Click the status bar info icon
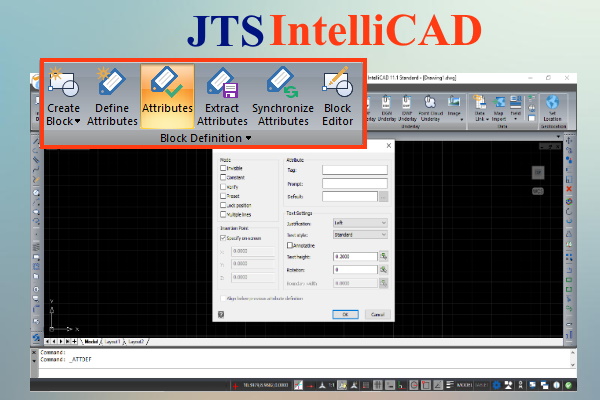The image size is (600, 400). (556, 385)
